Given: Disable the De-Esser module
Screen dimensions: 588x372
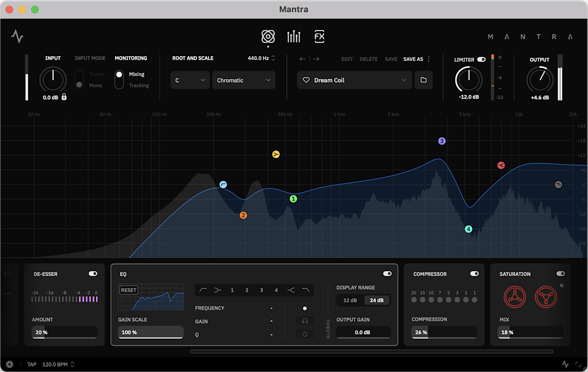Looking at the screenshot, I should [93, 274].
